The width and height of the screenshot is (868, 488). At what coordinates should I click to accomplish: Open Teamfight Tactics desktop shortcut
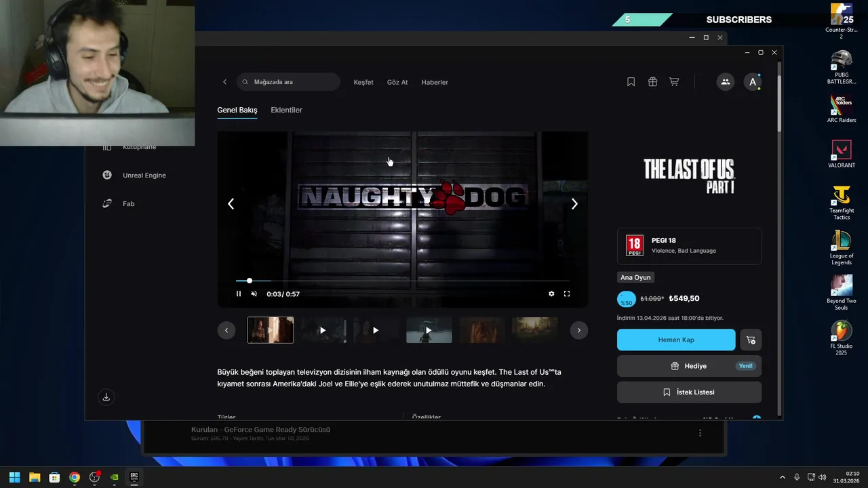coord(842,202)
